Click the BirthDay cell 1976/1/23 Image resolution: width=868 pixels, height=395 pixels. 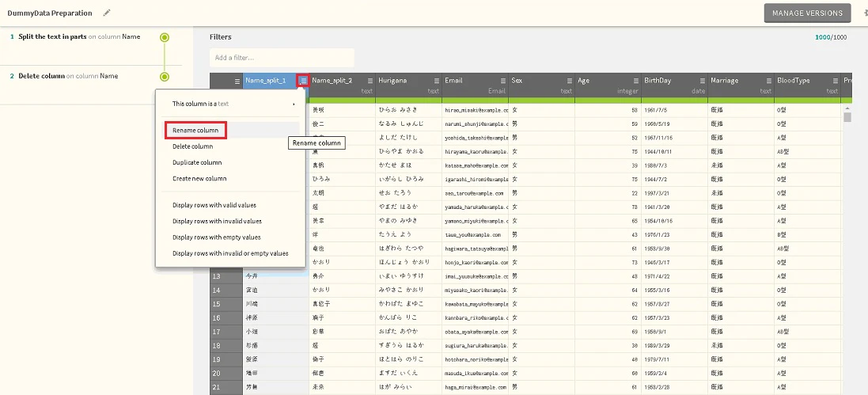pyautogui.click(x=674, y=235)
